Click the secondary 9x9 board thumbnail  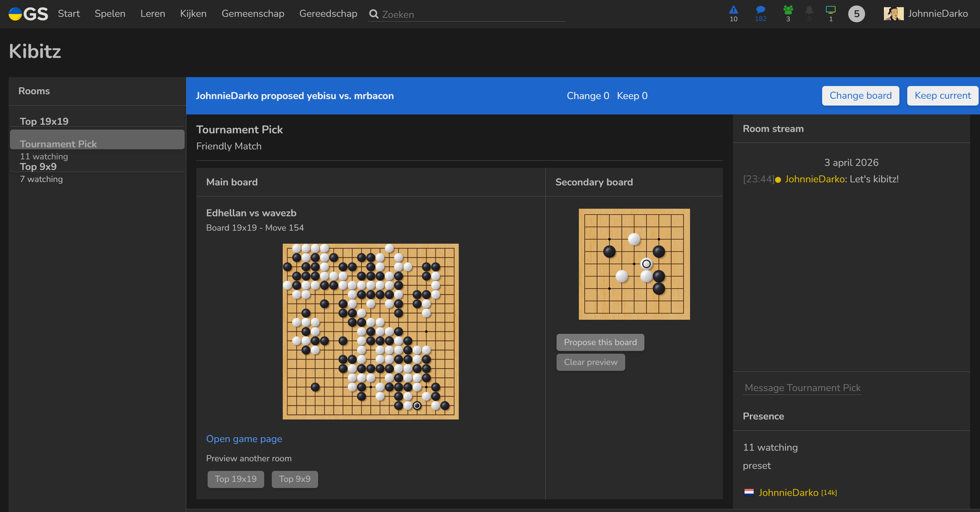[634, 264]
